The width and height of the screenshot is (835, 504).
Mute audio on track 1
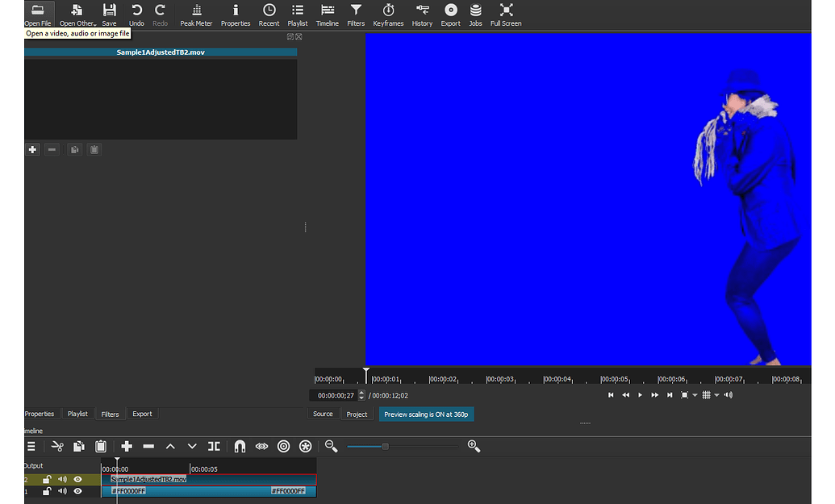tap(62, 491)
